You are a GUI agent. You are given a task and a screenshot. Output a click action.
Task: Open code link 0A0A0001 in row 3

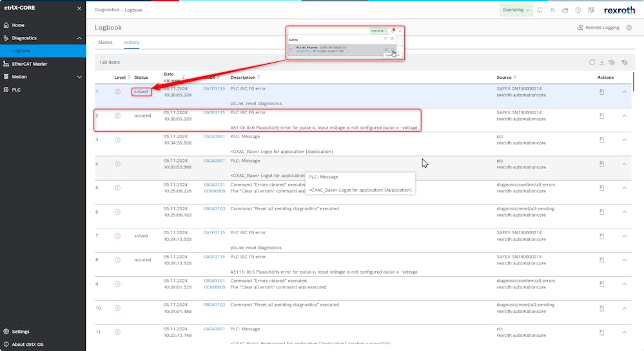coord(214,136)
